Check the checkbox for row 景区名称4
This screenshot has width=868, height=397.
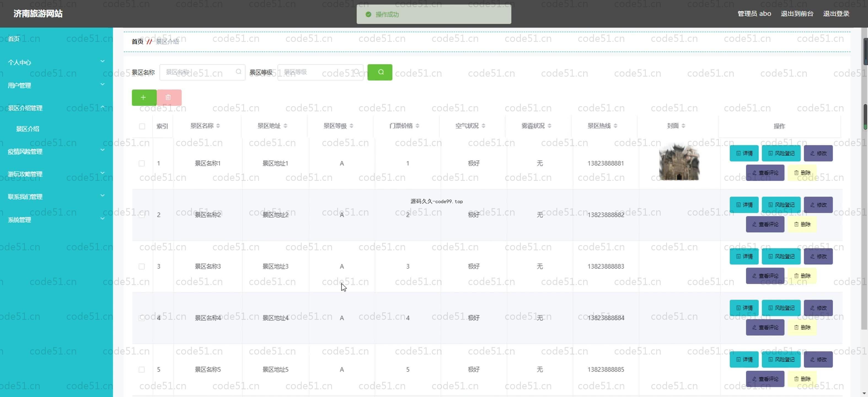click(x=141, y=318)
